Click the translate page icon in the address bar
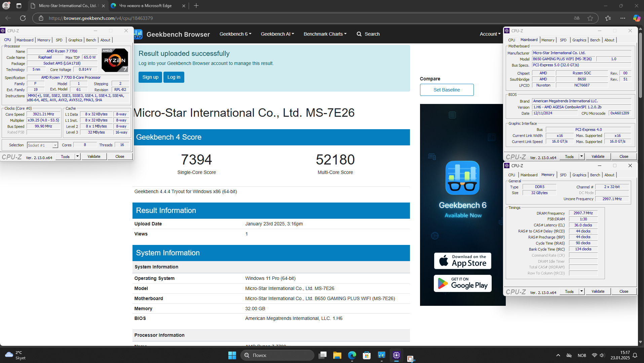 pyautogui.click(x=577, y=18)
